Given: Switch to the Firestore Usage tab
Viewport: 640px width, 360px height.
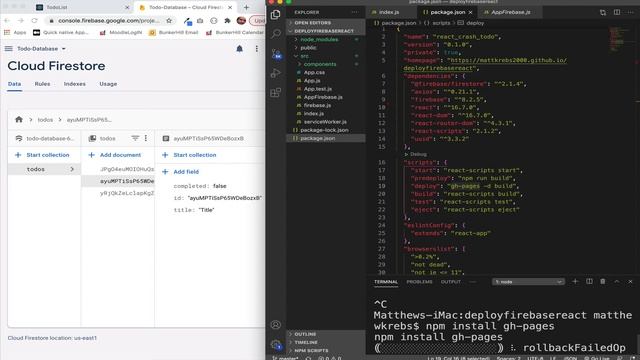Looking at the screenshot, I should (x=108, y=84).
